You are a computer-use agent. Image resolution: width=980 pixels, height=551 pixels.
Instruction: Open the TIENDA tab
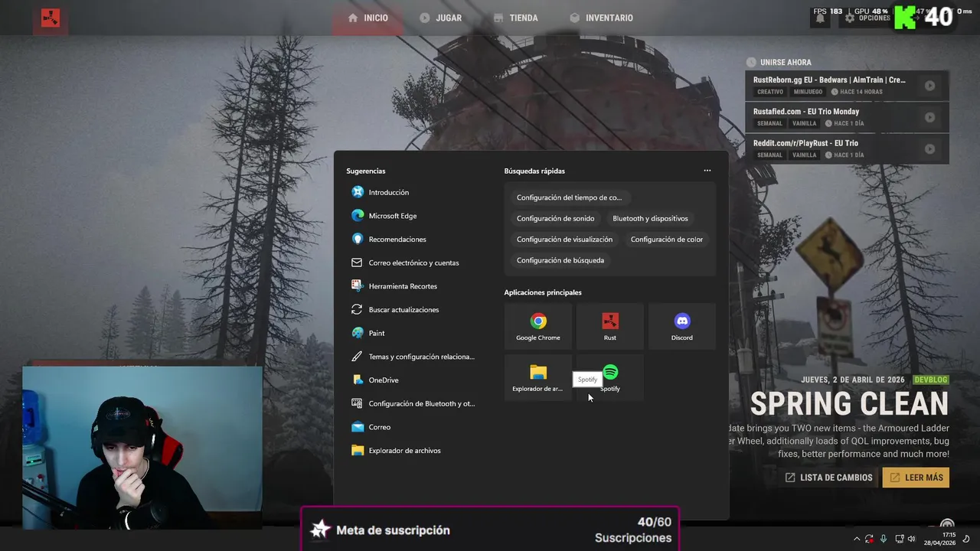515,18
